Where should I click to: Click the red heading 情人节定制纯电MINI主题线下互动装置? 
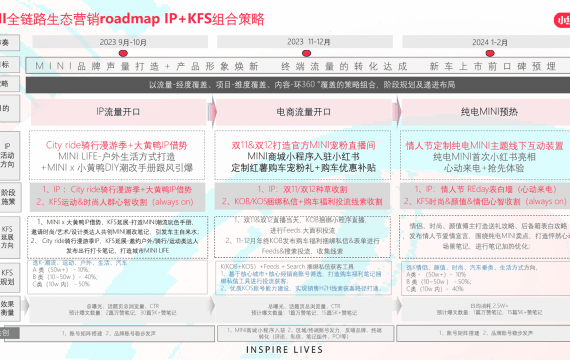tap(485, 146)
